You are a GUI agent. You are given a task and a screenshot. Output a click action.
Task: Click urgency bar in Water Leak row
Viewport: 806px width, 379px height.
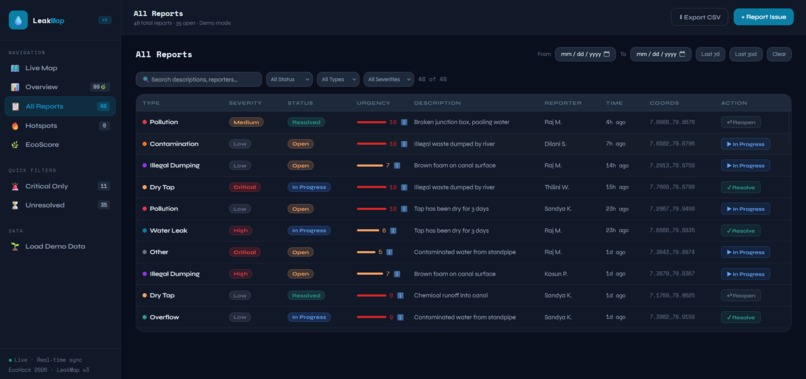click(368, 231)
